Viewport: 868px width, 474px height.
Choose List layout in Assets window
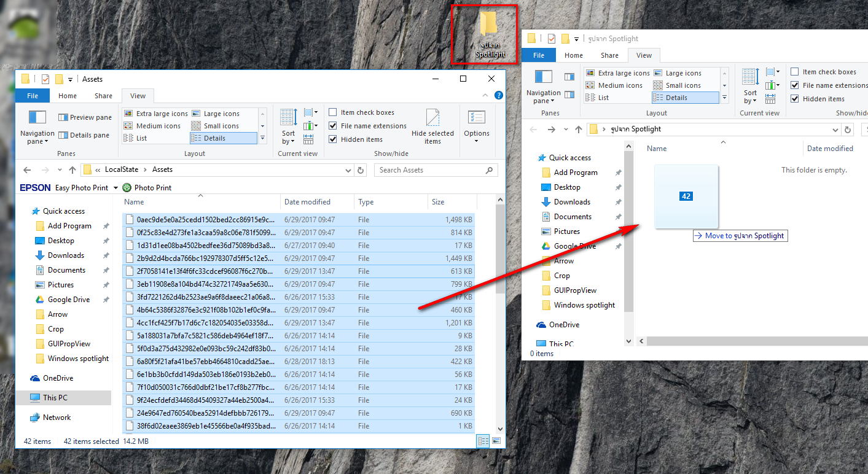(136, 138)
